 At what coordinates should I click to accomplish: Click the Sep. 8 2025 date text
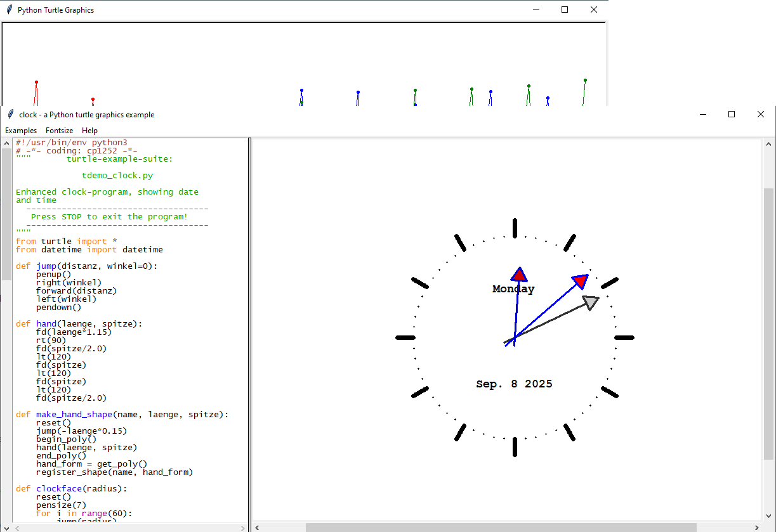coord(514,384)
